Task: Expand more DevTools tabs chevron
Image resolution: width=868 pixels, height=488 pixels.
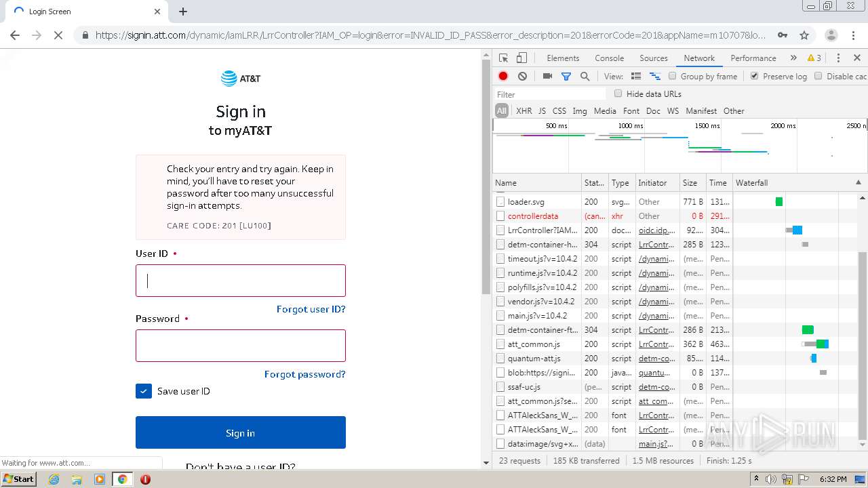Action: pyautogui.click(x=793, y=58)
